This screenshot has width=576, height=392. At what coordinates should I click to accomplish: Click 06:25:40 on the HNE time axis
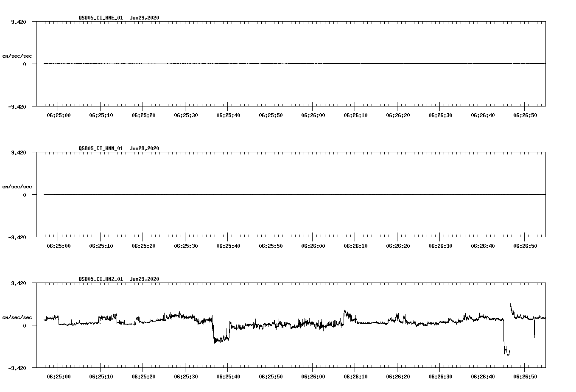pos(228,115)
